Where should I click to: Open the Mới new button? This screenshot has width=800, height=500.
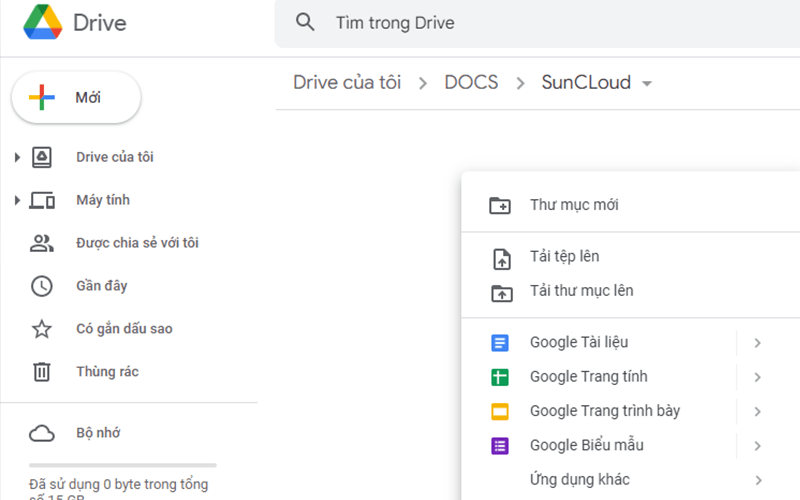point(76,97)
